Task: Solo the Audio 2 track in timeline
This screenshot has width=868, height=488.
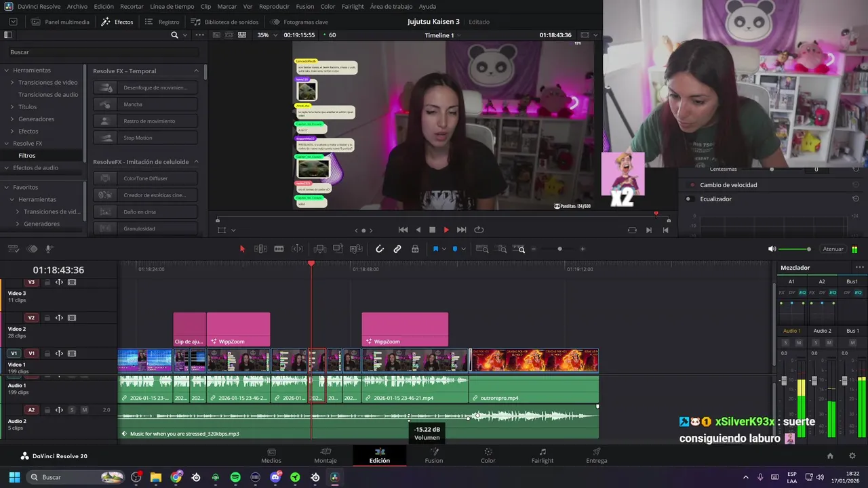Action: tap(72, 410)
